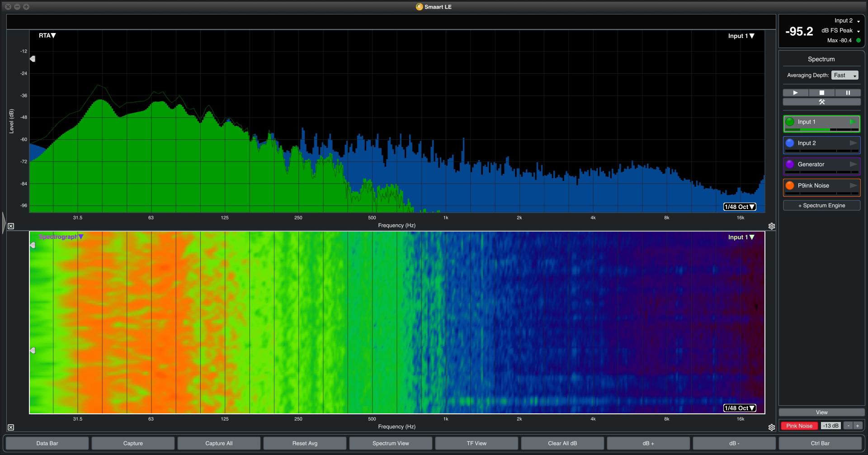This screenshot has height=455, width=868.
Task: Click the Max -80.4 readout
Action: 839,40
